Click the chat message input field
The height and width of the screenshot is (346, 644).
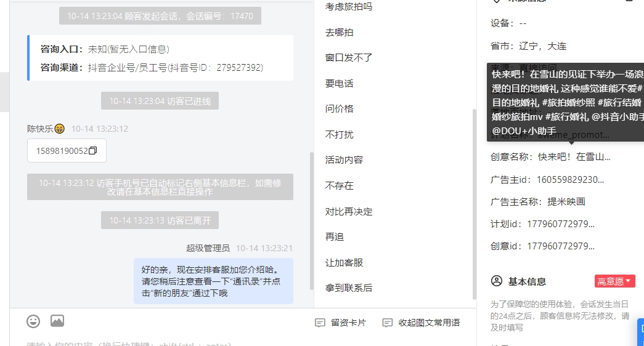242,342
